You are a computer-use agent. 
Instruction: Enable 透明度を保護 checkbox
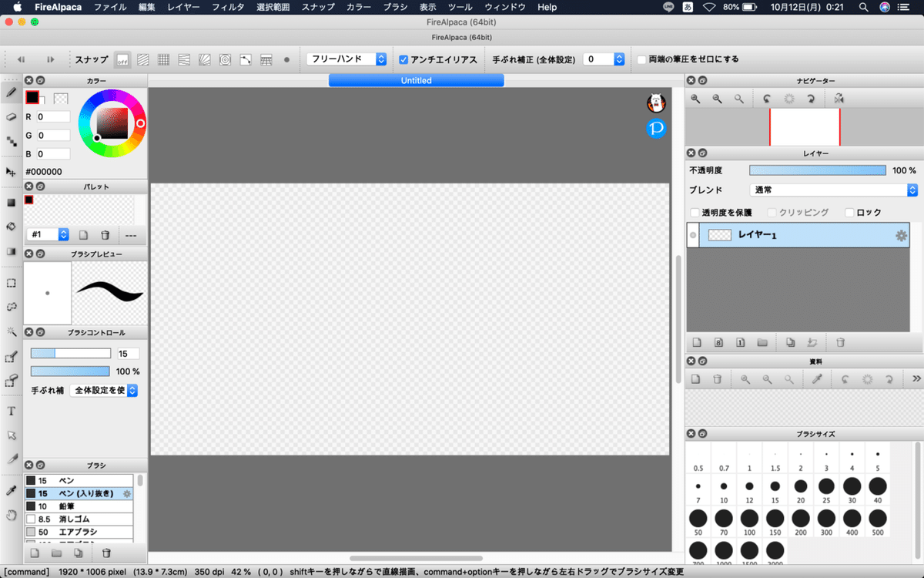point(695,213)
